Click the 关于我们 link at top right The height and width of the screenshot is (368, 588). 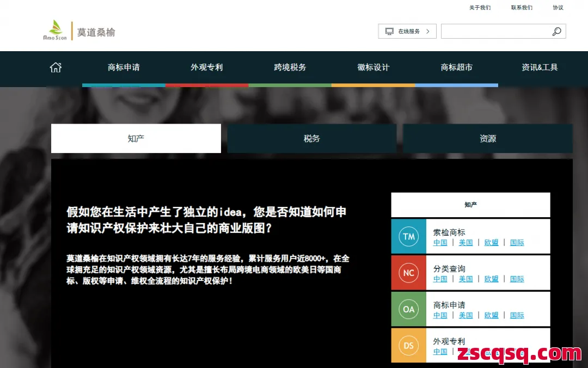[479, 8]
